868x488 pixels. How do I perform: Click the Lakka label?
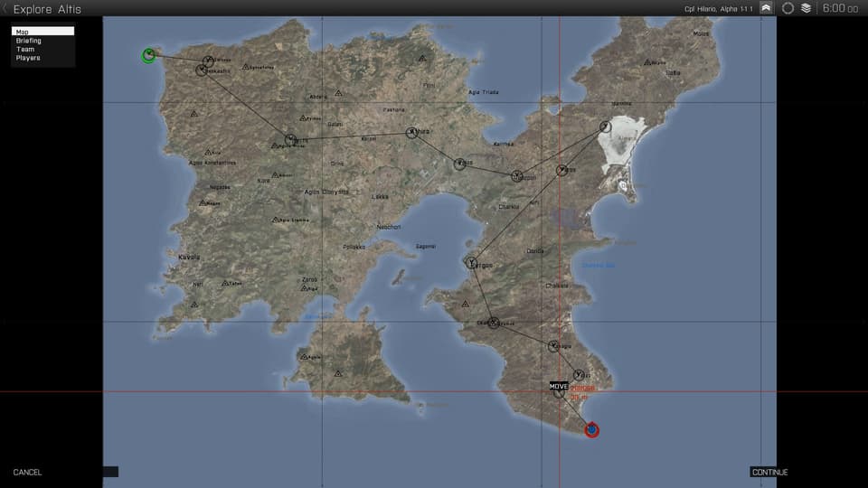click(380, 197)
